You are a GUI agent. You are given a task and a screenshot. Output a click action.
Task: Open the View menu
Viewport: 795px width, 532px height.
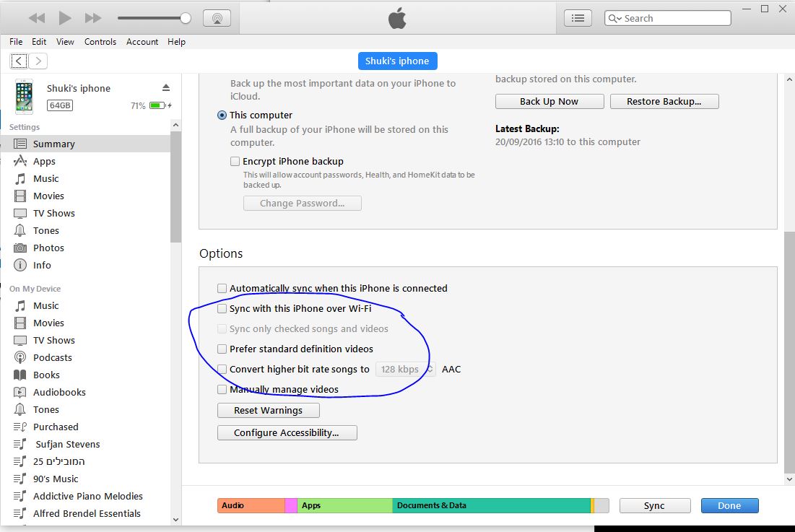65,42
